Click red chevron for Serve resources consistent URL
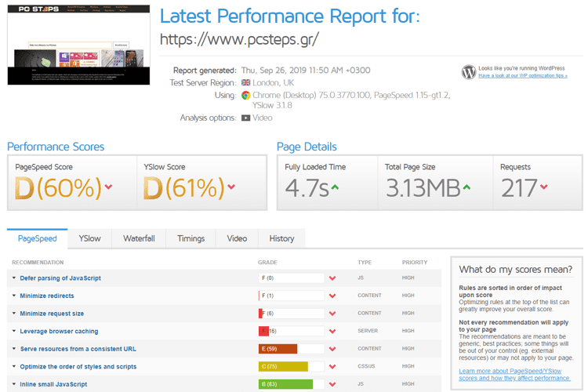Image resolution: width=588 pixels, height=392 pixels. (x=332, y=348)
